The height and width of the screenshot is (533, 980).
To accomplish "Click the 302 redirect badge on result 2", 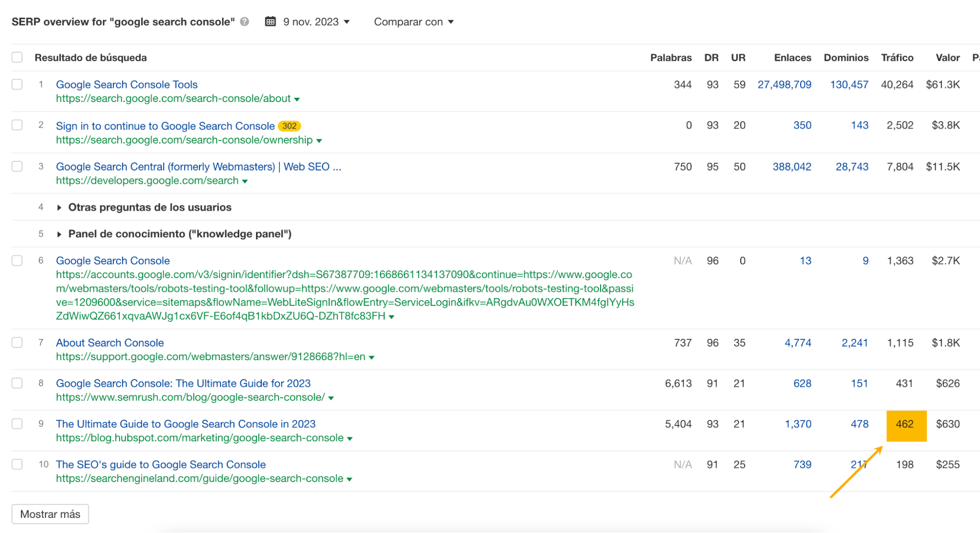I will click(289, 126).
